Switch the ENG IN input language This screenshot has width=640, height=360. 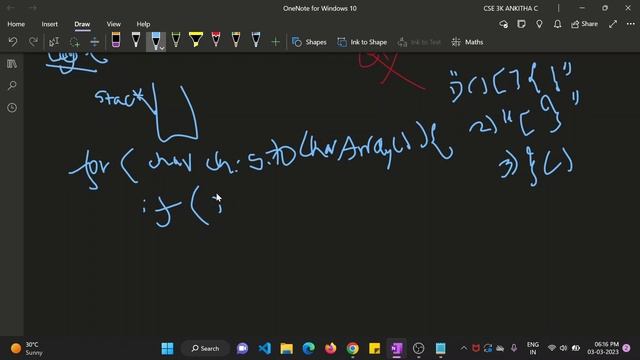[x=533, y=348]
